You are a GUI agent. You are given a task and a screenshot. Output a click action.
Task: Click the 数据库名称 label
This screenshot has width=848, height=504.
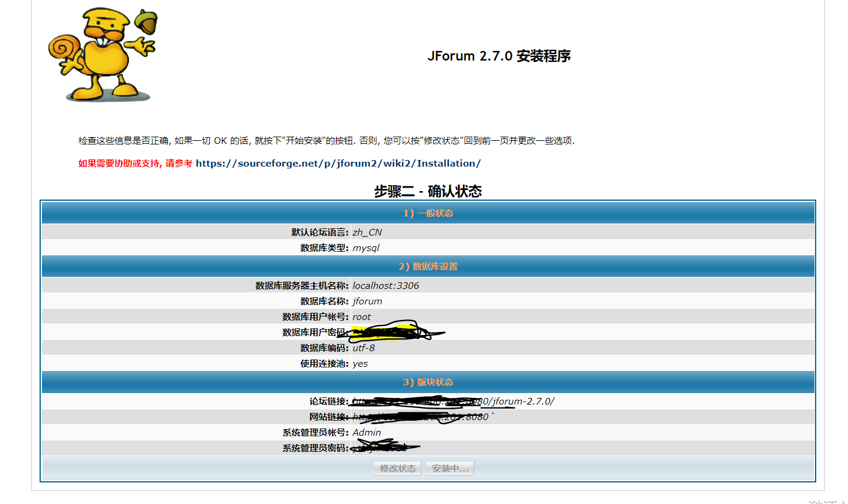[x=325, y=301]
